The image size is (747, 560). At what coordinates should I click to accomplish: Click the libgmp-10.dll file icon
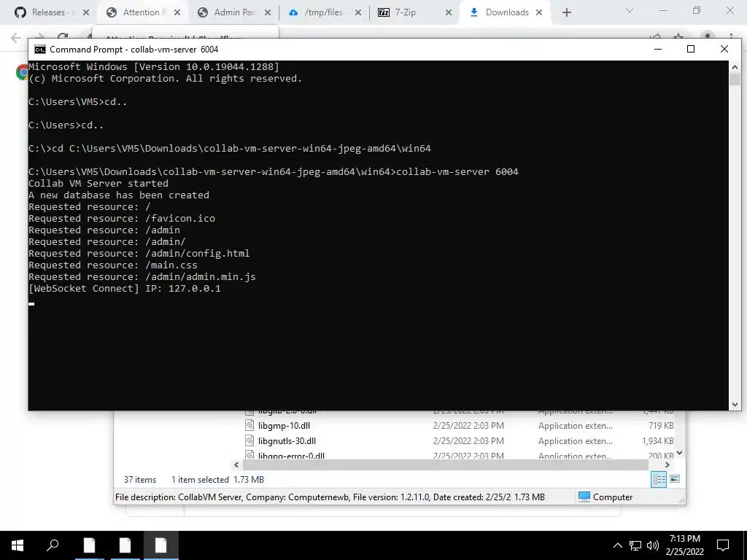pos(249,425)
